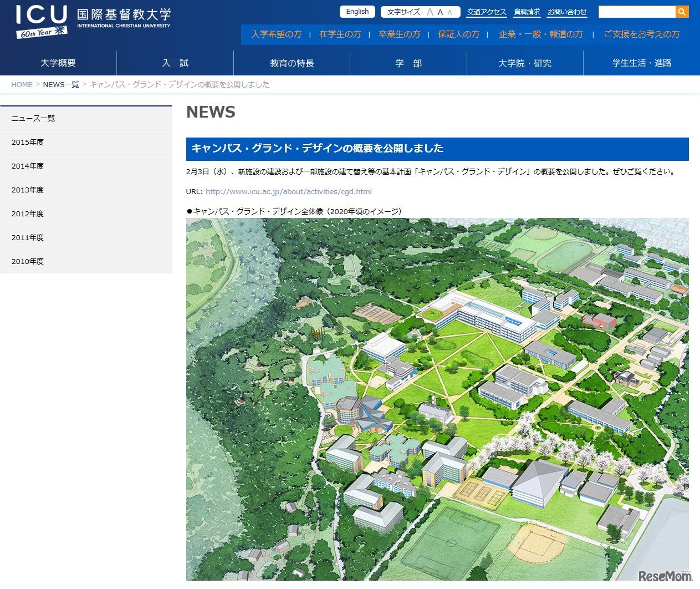Open the campus grand design cgd.html URL
700x589 pixels.
[288, 191]
